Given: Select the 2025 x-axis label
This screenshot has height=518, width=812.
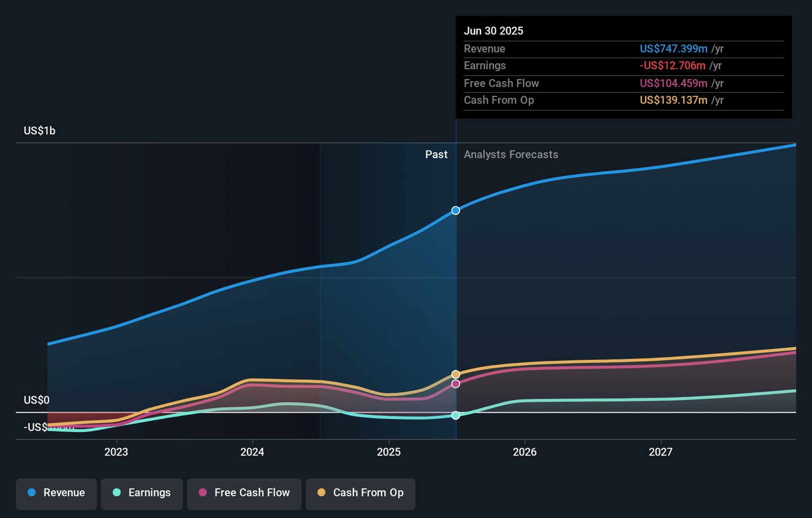Looking at the screenshot, I should point(389,452).
